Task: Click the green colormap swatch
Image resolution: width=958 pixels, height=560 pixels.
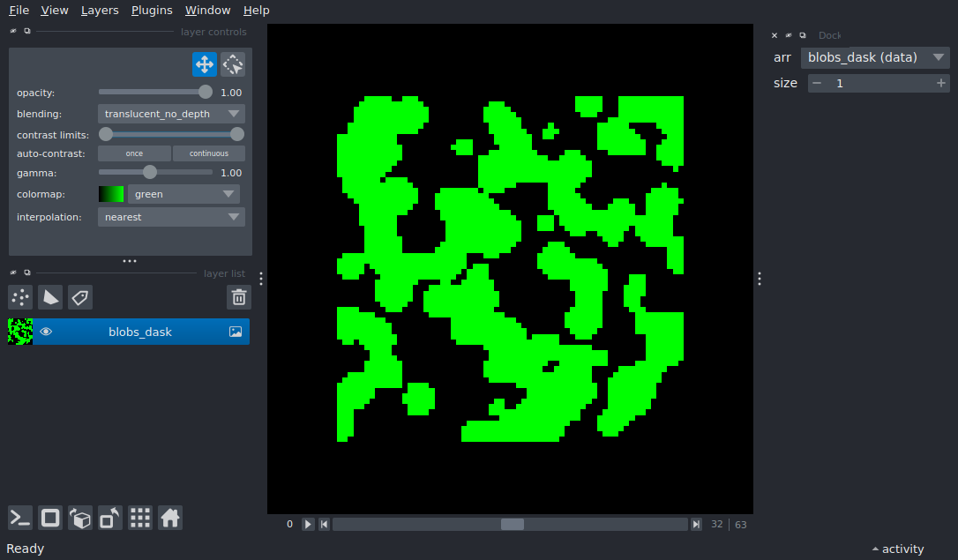Action: pos(111,194)
